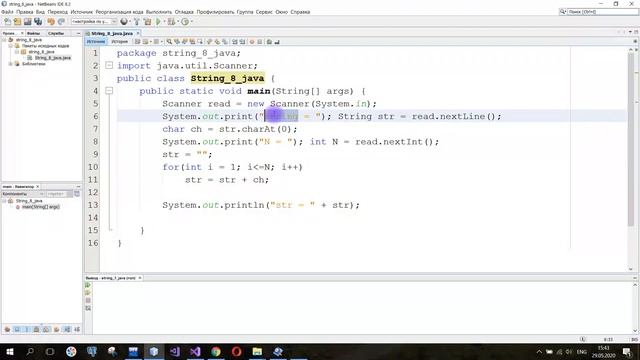Click the Stop icon in output panel
640x360 pixels.
pos(88,300)
